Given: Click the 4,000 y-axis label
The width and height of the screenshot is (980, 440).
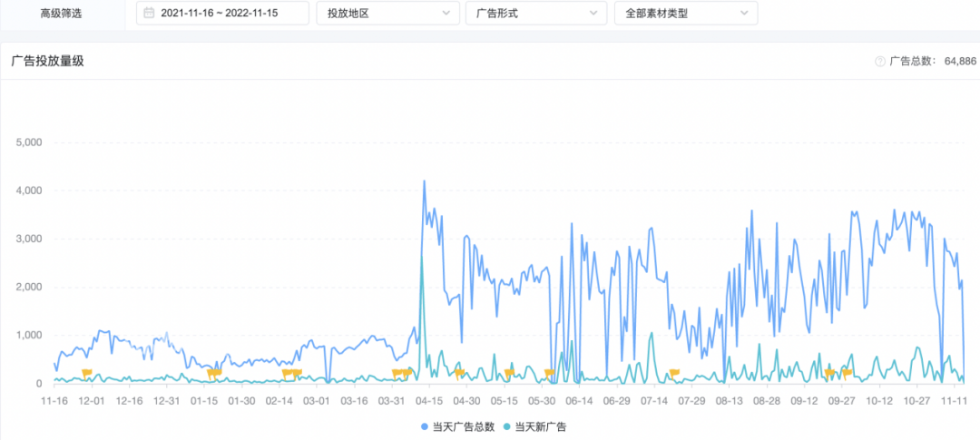Looking at the screenshot, I should pos(27,191).
